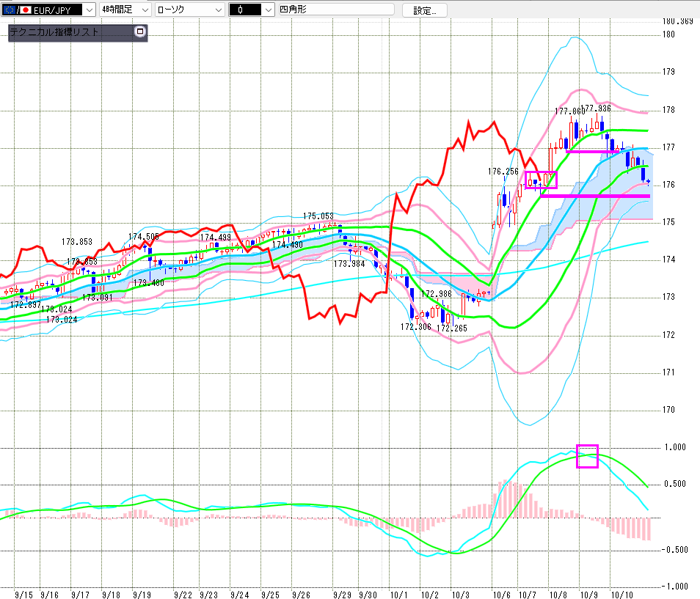Click the 172.265 low price label
The image size is (700, 599).
pyautogui.click(x=452, y=328)
